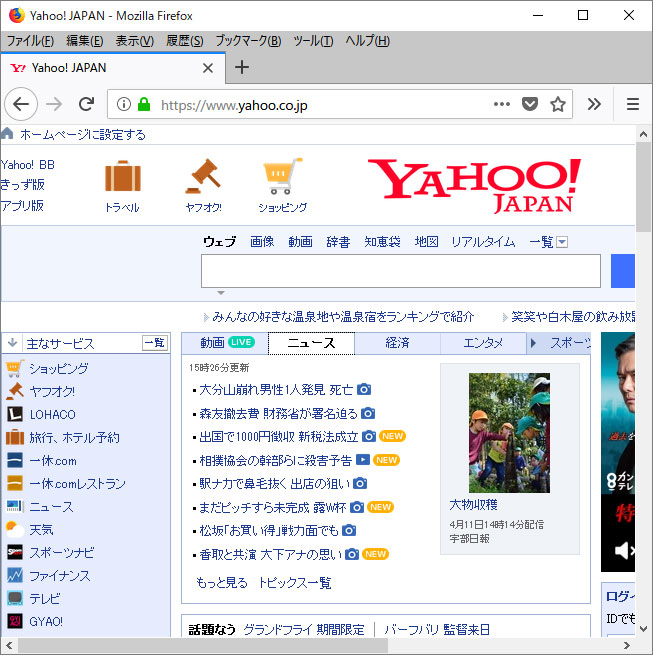Open the 表示 menu
Image resolution: width=653 pixels, height=655 pixels.
click(x=135, y=41)
